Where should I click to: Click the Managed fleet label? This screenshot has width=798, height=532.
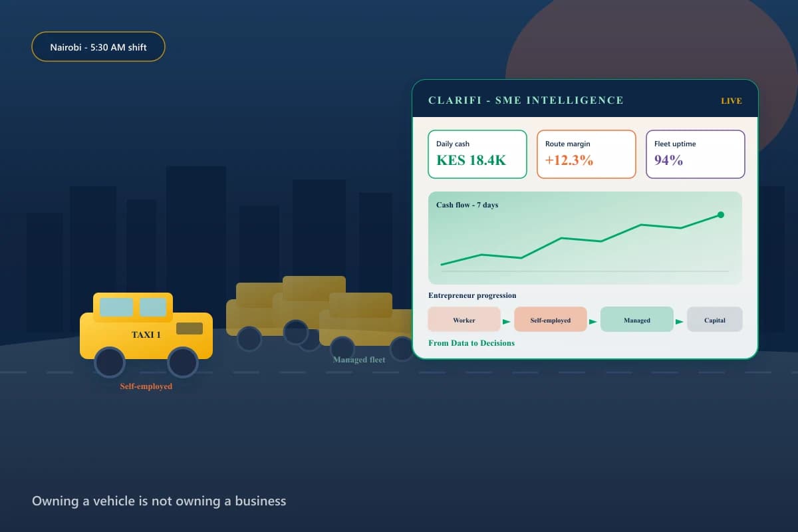point(359,360)
